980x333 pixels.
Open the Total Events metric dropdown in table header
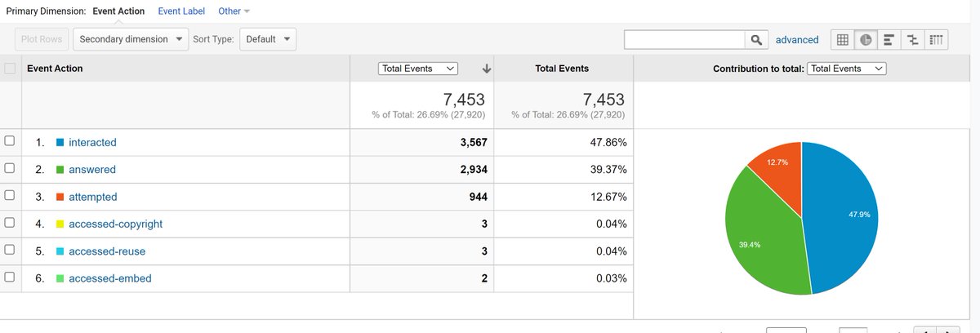[x=419, y=69]
